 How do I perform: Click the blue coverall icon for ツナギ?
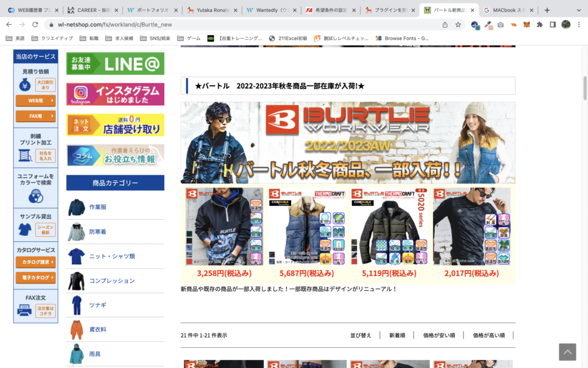coord(76,305)
